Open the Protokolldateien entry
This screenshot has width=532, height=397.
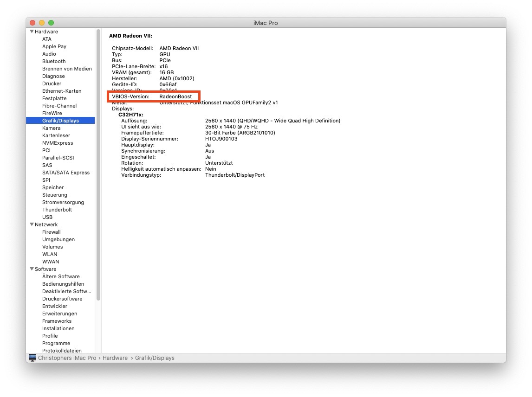pos(62,351)
